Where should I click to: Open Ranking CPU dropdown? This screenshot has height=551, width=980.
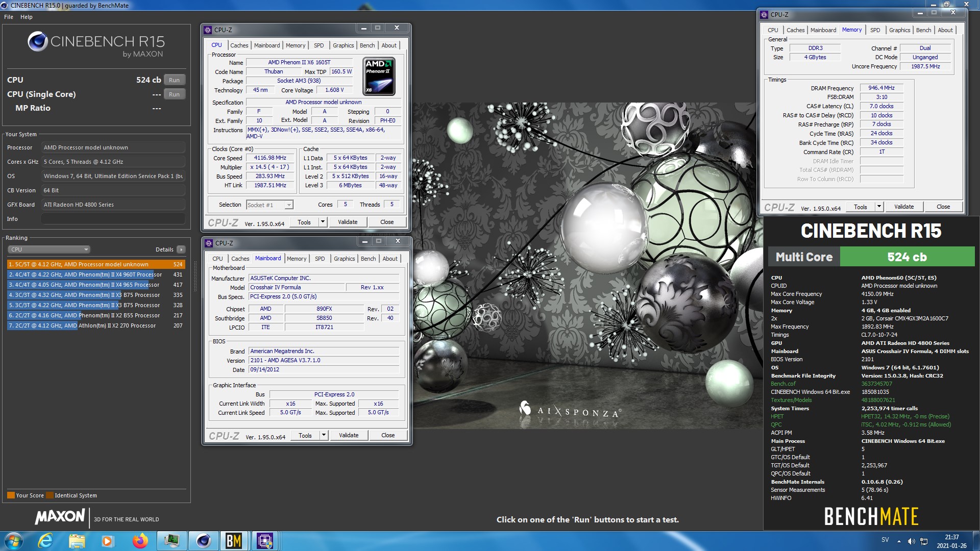pos(49,249)
